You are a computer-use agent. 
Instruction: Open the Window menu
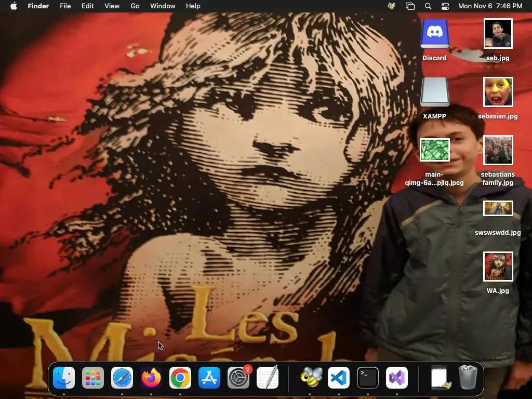pos(163,6)
